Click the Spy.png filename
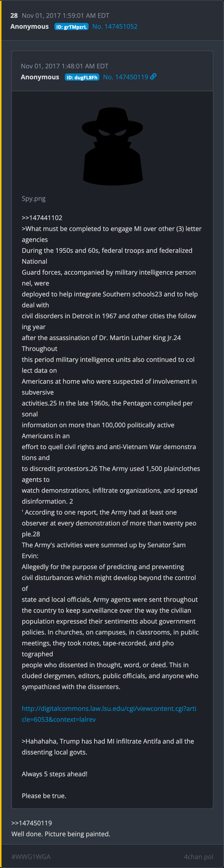Viewport: 224px width, 868px height. pyautogui.click(x=34, y=199)
